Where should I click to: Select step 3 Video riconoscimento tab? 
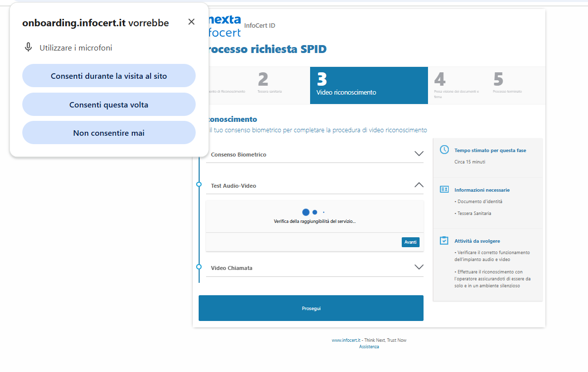click(x=369, y=85)
